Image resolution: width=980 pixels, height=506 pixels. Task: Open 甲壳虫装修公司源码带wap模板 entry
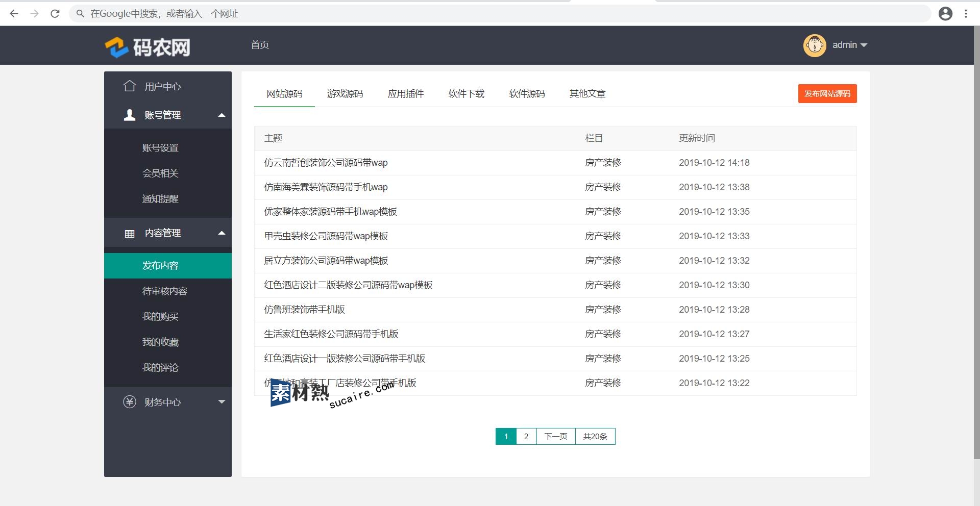[326, 236]
